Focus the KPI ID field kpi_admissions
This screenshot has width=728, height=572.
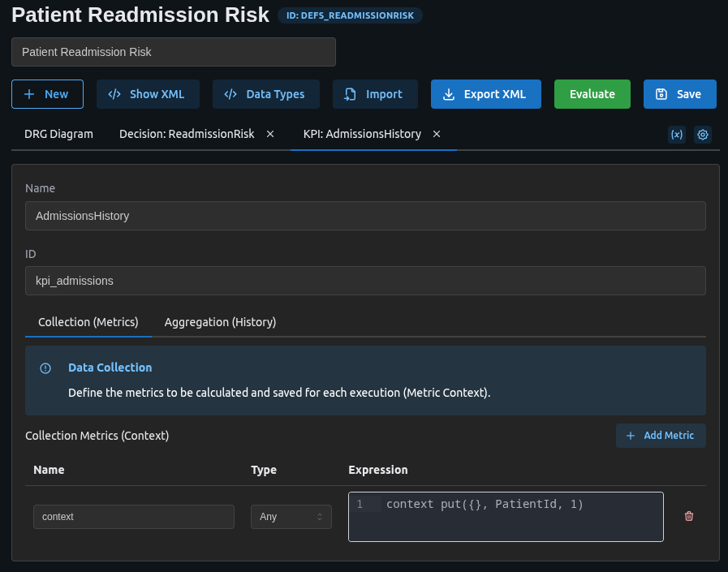coord(365,281)
